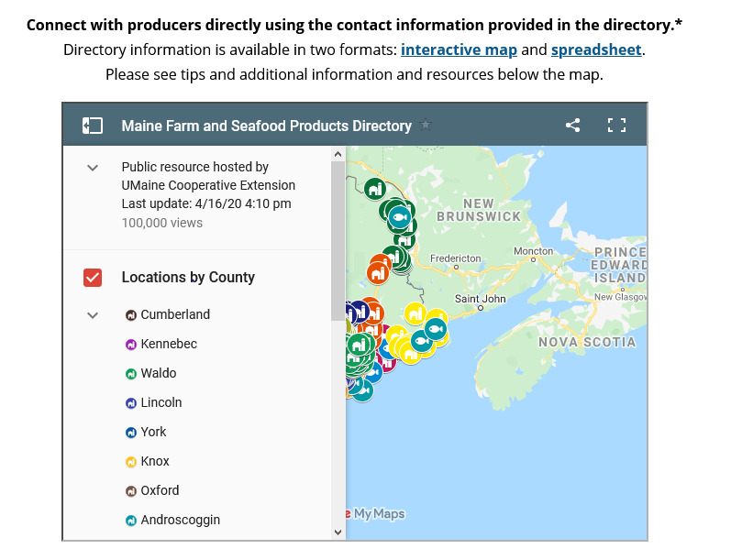Click the map title in header bar
This screenshot has height=560, width=742.
click(x=266, y=126)
